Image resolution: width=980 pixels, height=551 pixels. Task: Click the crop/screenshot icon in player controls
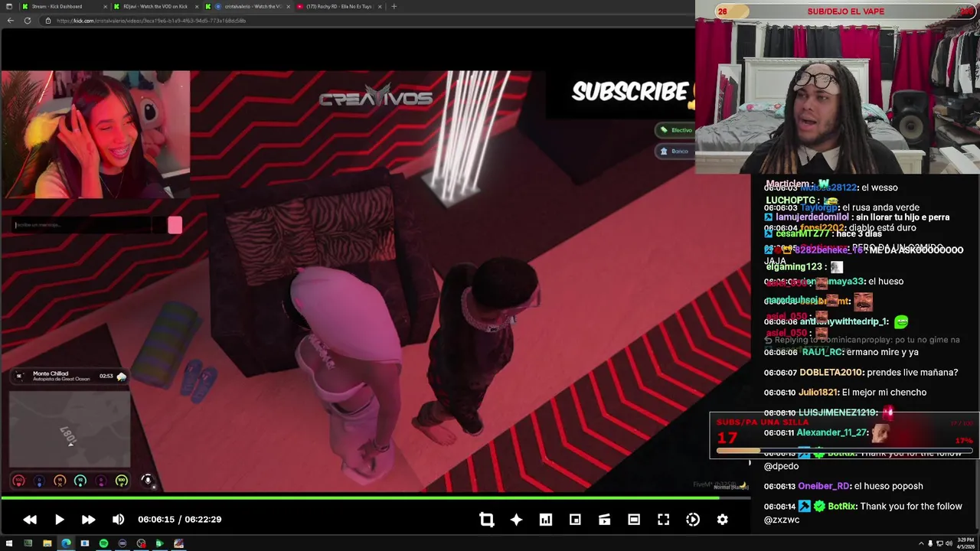click(487, 520)
